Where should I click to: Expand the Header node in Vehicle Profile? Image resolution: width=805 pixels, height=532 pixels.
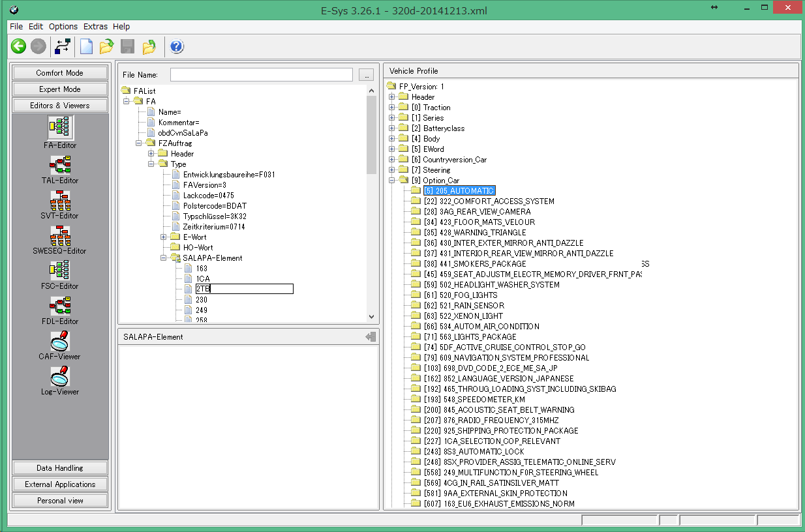[x=392, y=97]
